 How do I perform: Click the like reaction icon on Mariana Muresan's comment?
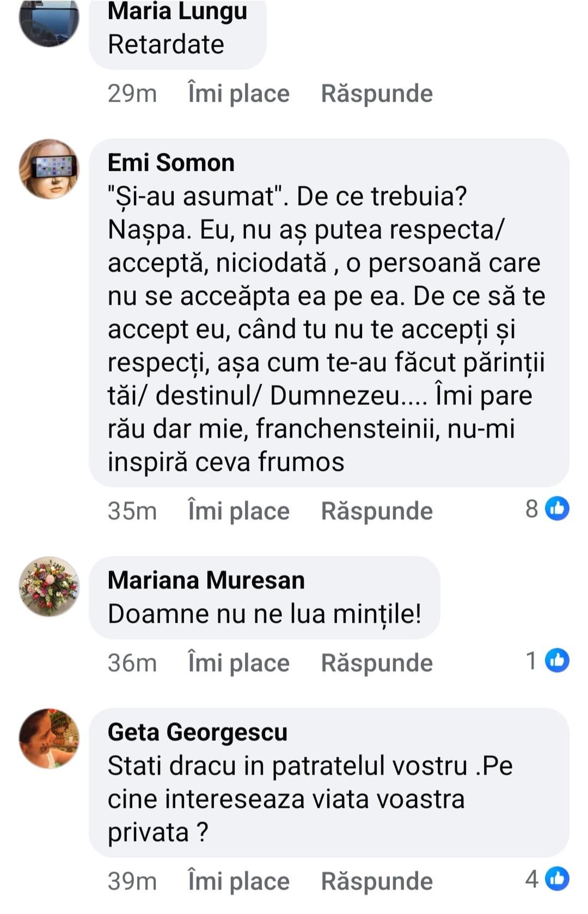[x=557, y=661]
